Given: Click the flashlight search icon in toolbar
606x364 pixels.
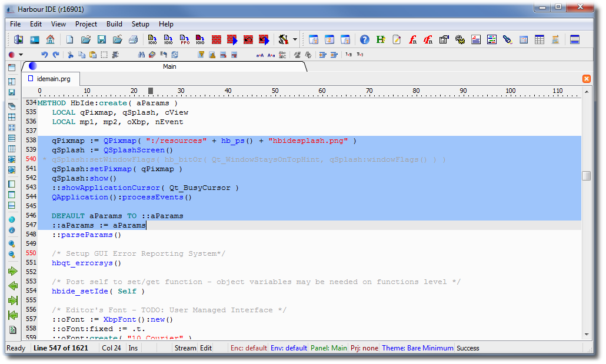Looking at the screenshot, I should pyautogui.click(x=507, y=39).
